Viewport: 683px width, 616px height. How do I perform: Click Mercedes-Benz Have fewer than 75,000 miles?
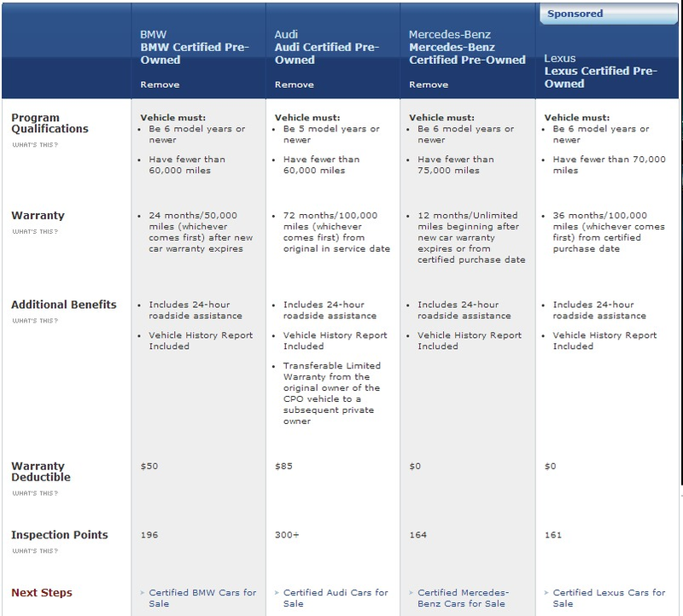coord(456,165)
